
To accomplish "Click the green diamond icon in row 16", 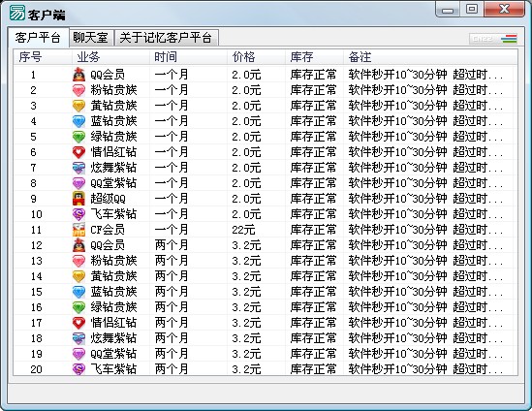I will point(78,307).
